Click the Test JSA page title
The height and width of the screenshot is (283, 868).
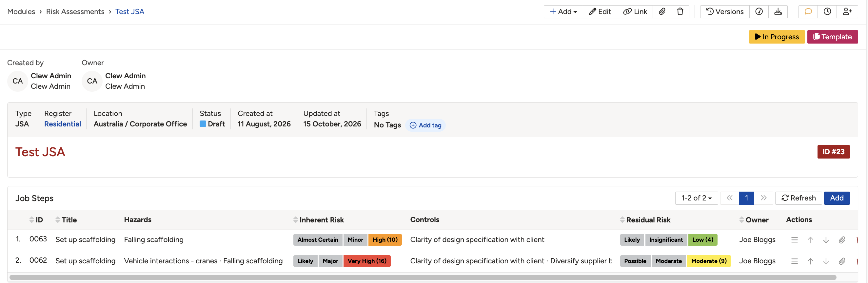pyautogui.click(x=40, y=152)
